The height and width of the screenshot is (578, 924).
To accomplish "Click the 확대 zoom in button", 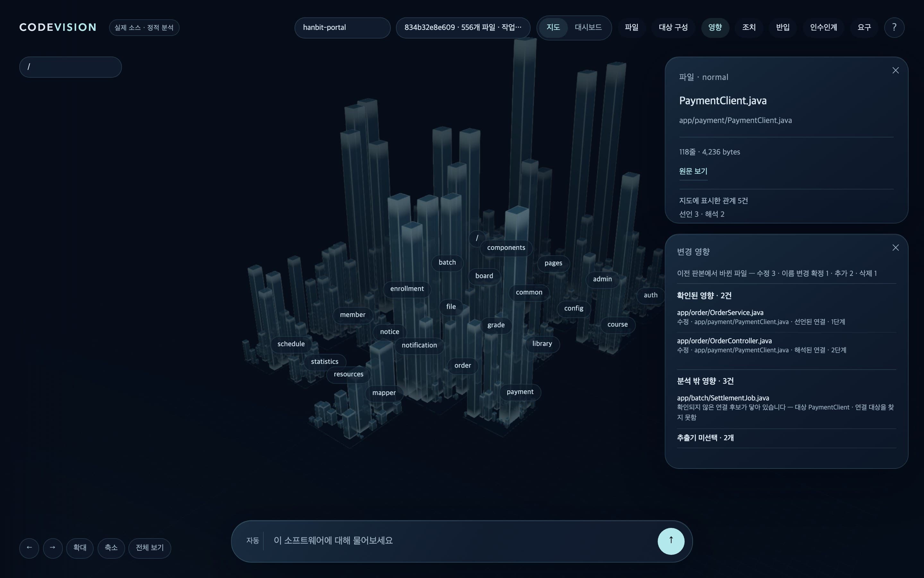I will pyautogui.click(x=80, y=548).
